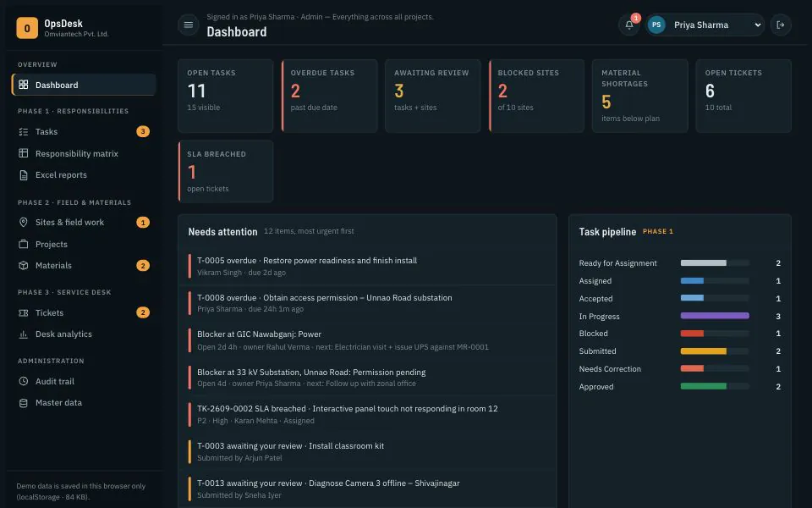
Task: Click the Tickets badge showing 2
Action: pyautogui.click(x=143, y=312)
